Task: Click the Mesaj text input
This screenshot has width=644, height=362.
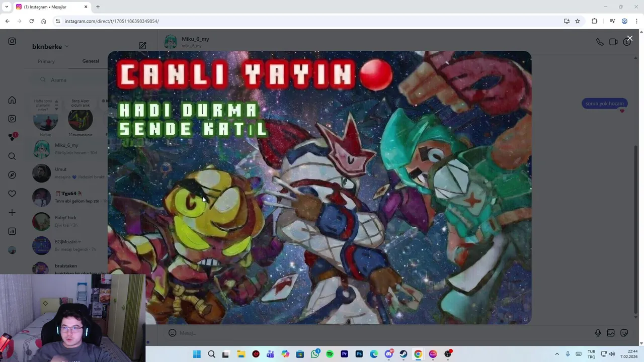Action: click(x=382, y=333)
